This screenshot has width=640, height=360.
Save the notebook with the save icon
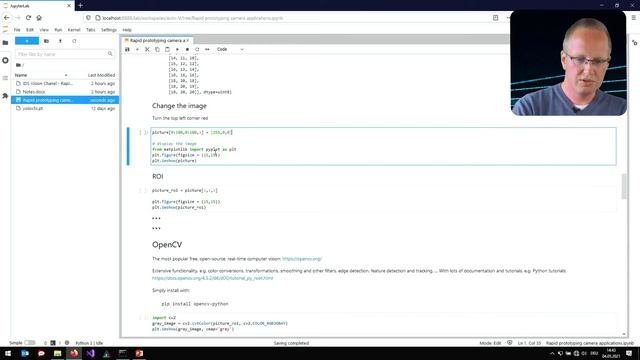[127, 49]
